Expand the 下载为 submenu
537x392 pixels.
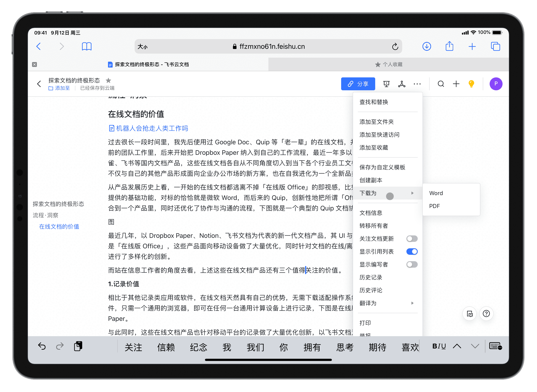coord(387,193)
